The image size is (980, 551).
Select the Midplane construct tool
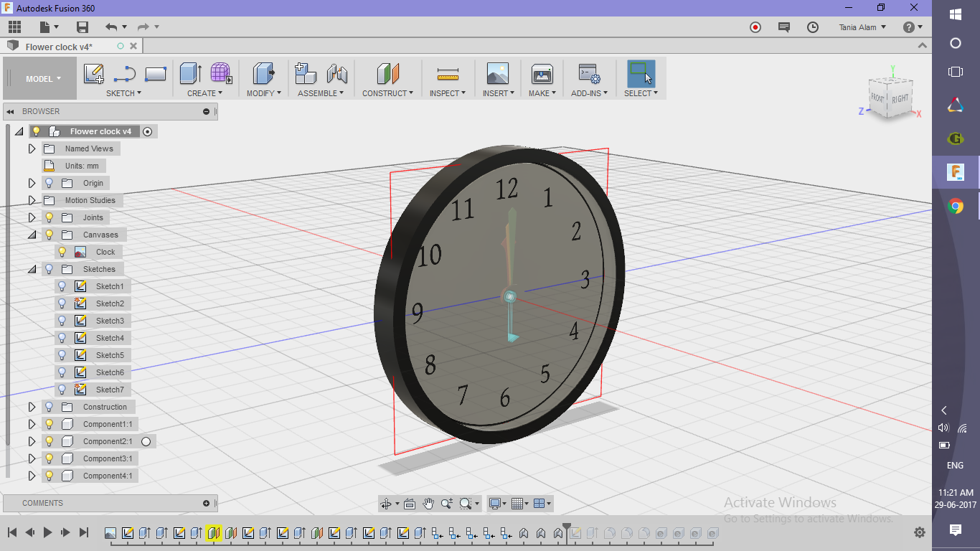point(387,74)
